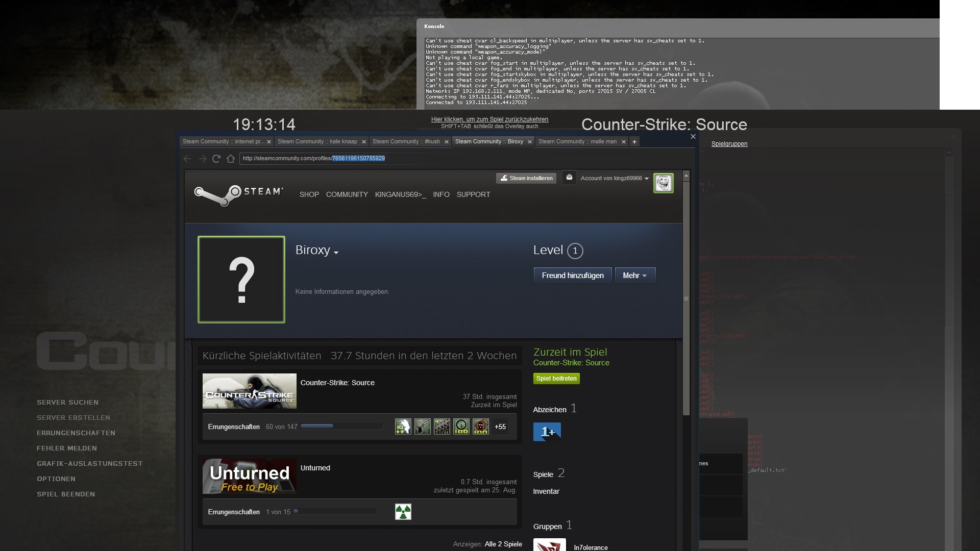Open the COMMUNITY menu
The width and height of the screenshot is (980, 551).
347,195
